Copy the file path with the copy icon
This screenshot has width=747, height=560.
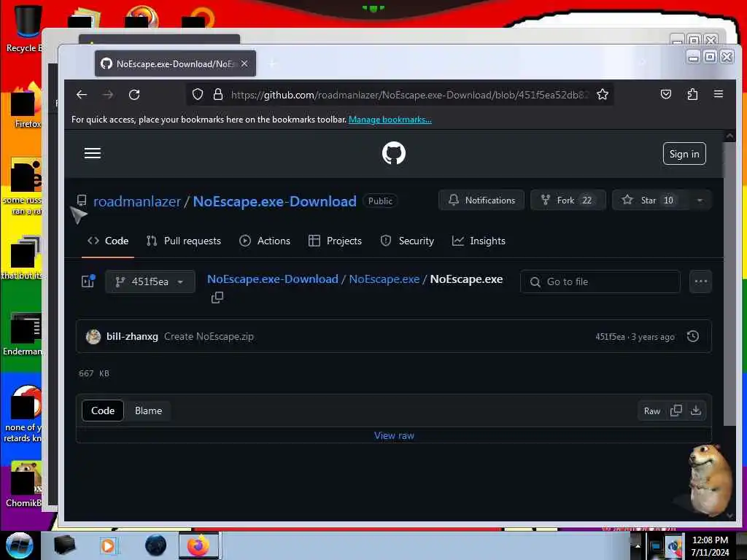(217, 297)
